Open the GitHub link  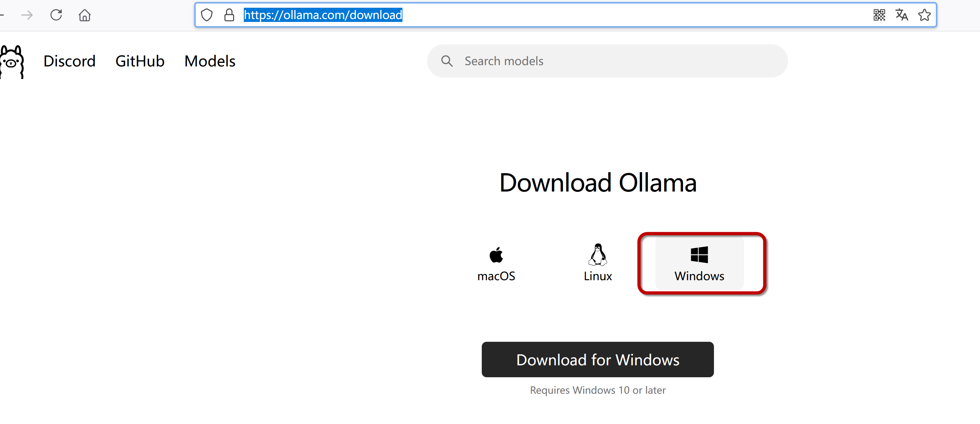tap(140, 61)
